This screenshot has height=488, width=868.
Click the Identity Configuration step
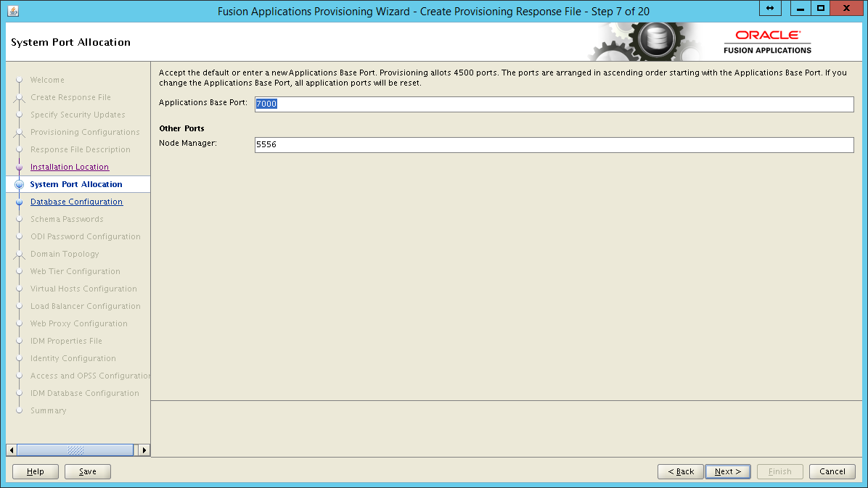(73, 358)
